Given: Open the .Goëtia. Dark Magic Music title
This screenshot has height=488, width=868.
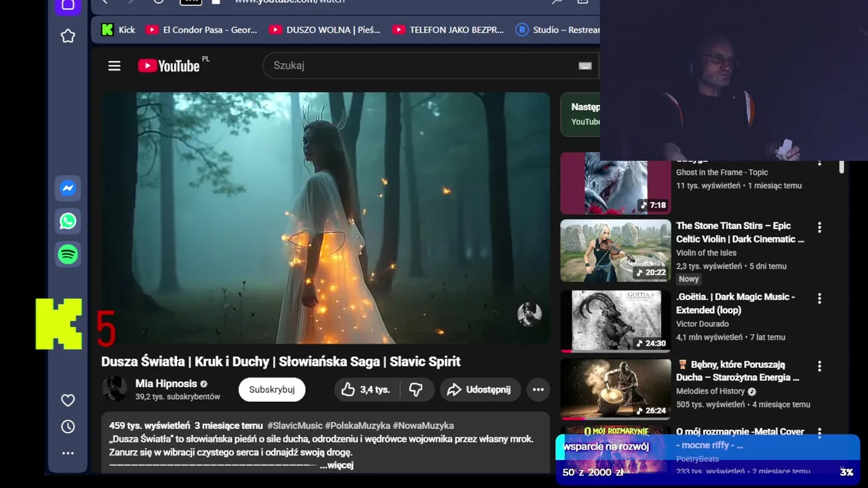Looking at the screenshot, I should 736,304.
